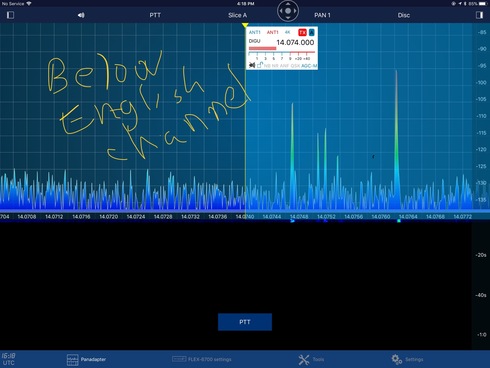Tap the Disc button in top bar

pos(403,15)
